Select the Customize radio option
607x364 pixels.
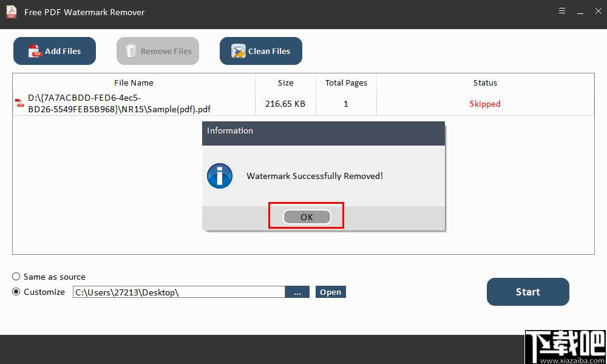click(x=16, y=292)
